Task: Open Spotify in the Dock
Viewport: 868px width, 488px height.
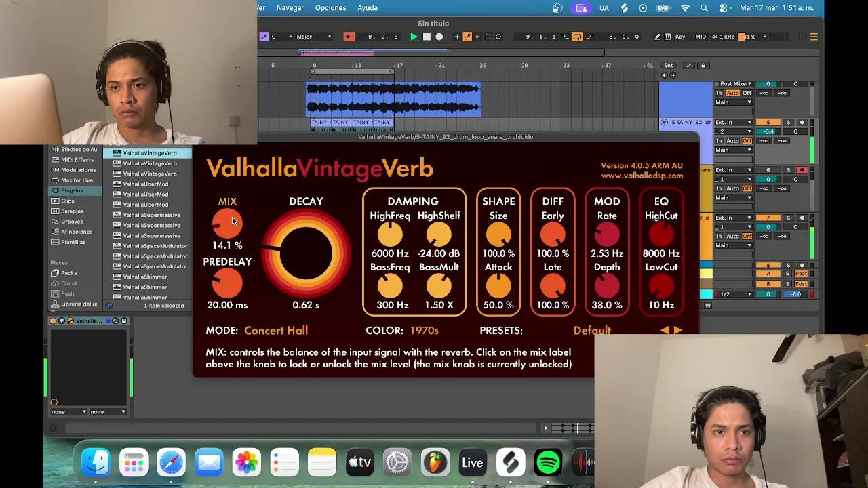Action: coord(548,463)
